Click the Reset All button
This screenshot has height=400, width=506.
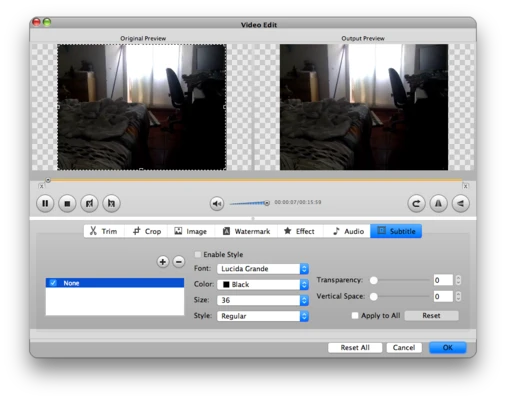click(355, 348)
